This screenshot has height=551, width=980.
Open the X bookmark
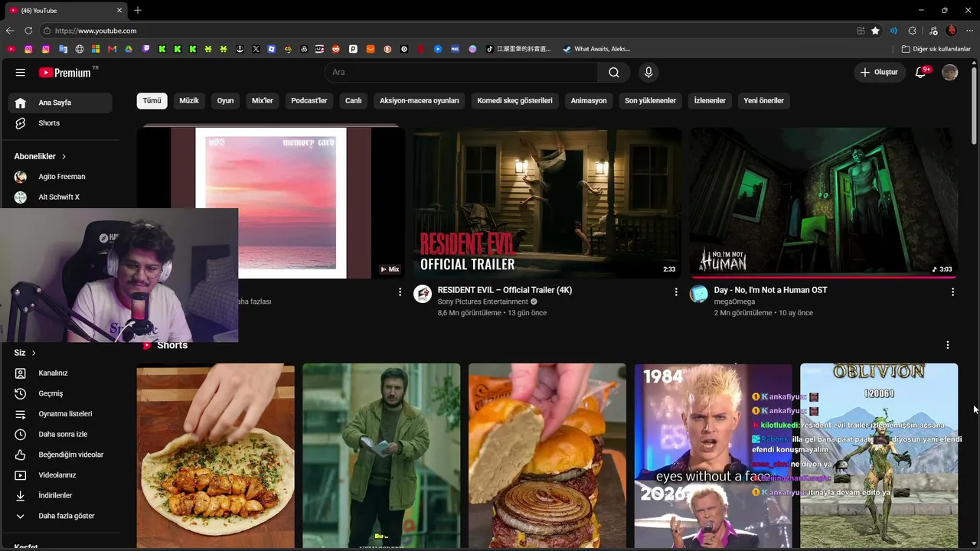click(x=256, y=49)
